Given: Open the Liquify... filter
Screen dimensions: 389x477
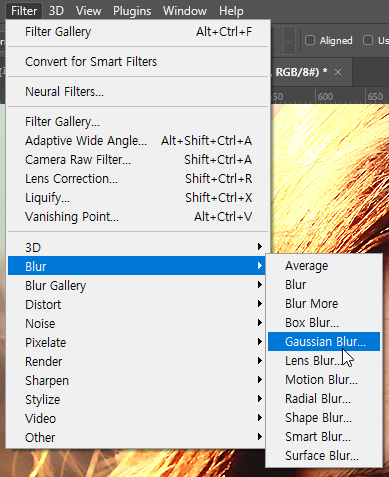Looking at the screenshot, I should (138, 198).
